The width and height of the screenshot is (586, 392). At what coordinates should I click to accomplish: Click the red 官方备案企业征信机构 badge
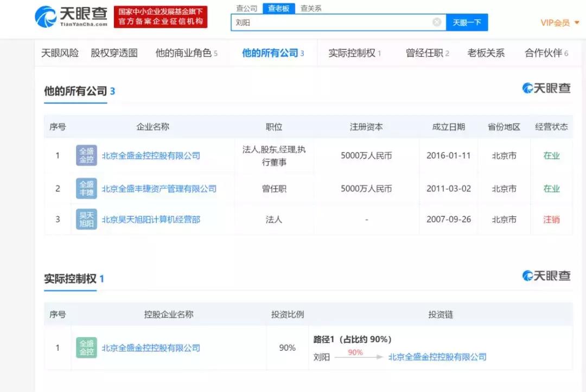(x=161, y=16)
